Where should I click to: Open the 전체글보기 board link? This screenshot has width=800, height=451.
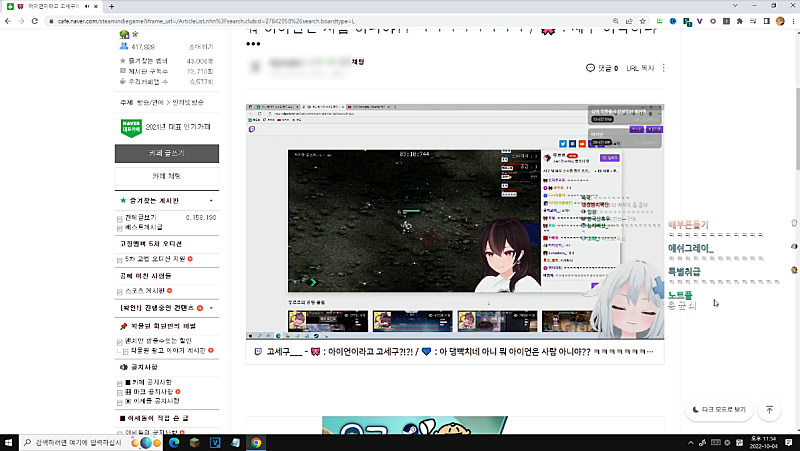(x=140, y=217)
